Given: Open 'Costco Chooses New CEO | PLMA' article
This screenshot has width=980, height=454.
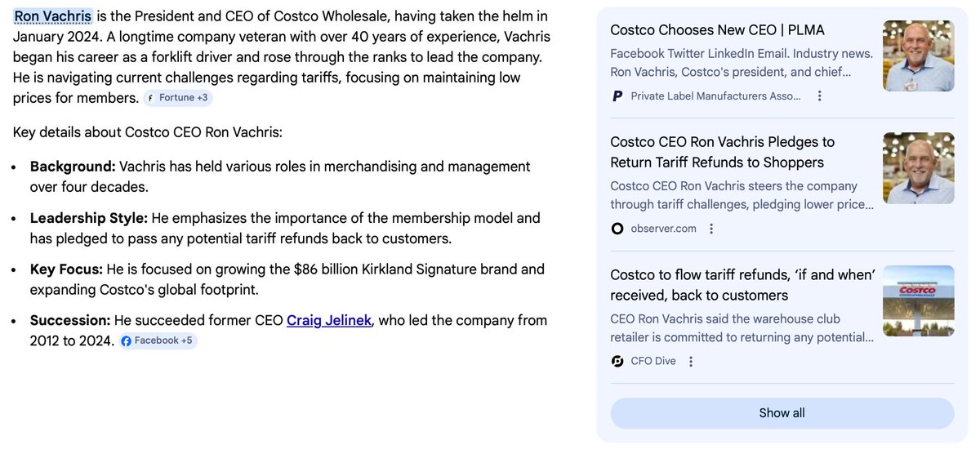Looking at the screenshot, I should point(717,30).
